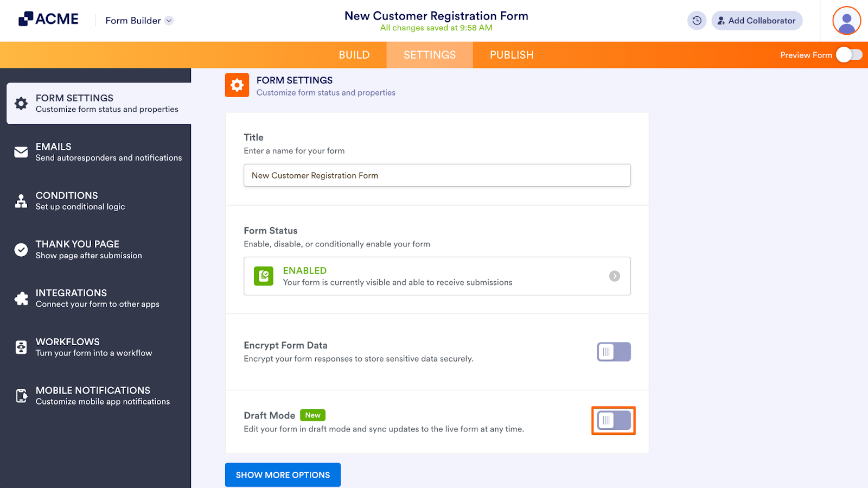The width and height of the screenshot is (868, 488).
Task: Turn on Encrypt Form Data
Action: [x=613, y=352]
